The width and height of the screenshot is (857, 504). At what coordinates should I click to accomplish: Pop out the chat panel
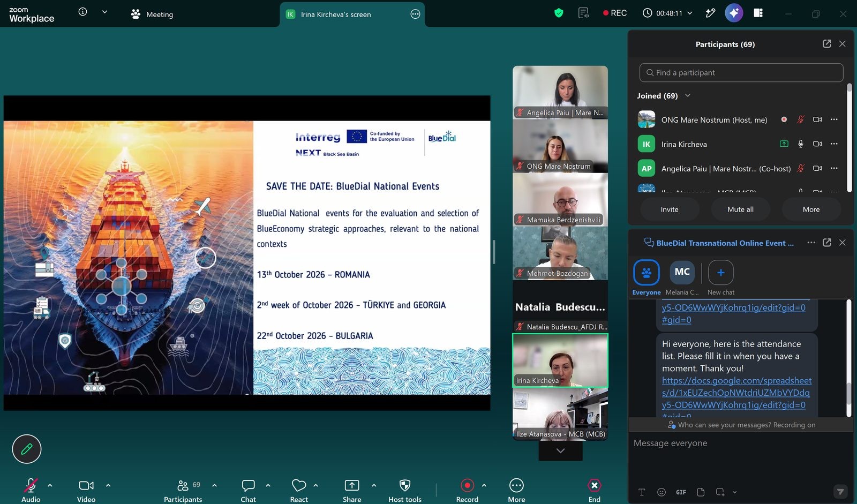pyautogui.click(x=827, y=243)
